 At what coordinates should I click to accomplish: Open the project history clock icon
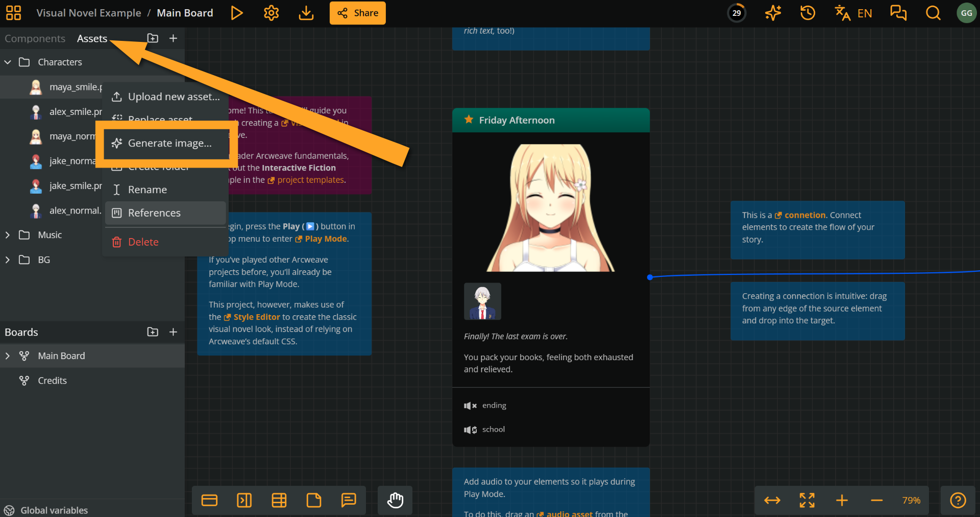coord(807,13)
